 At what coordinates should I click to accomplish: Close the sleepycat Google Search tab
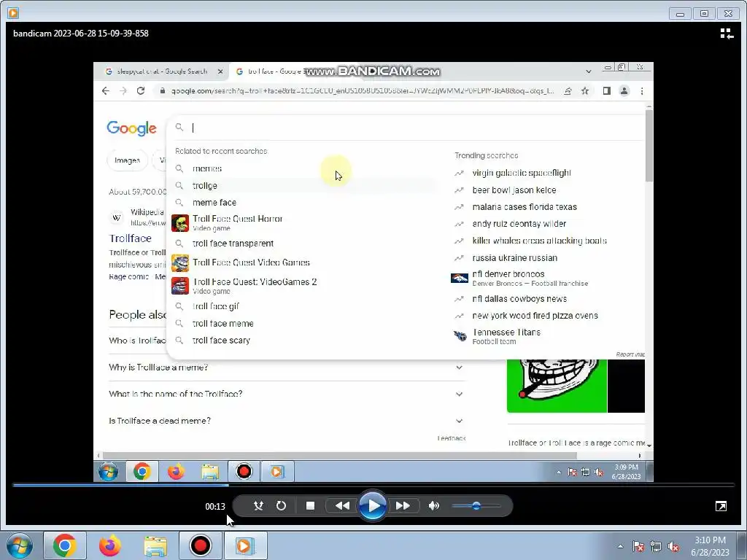click(x=220, y=71)
